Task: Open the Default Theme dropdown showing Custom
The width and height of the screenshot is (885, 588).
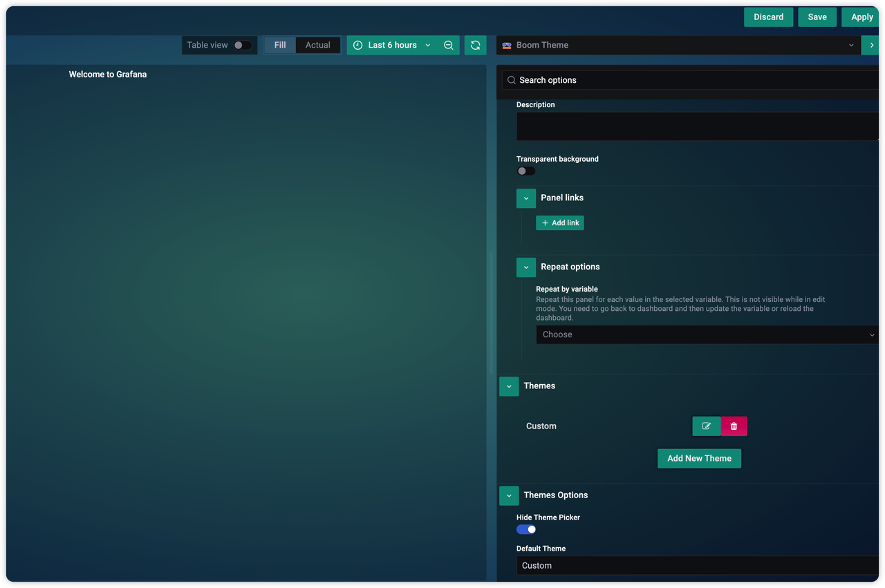Action: tap(698, 565)
